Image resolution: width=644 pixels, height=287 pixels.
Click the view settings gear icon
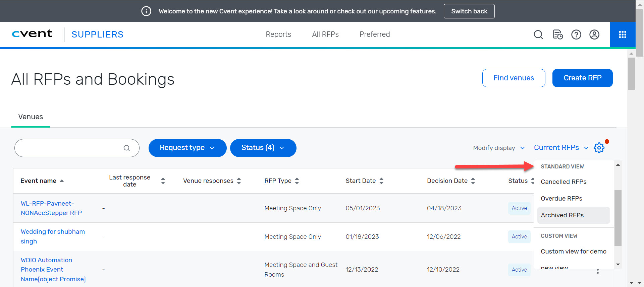click(x=599, y=148)
